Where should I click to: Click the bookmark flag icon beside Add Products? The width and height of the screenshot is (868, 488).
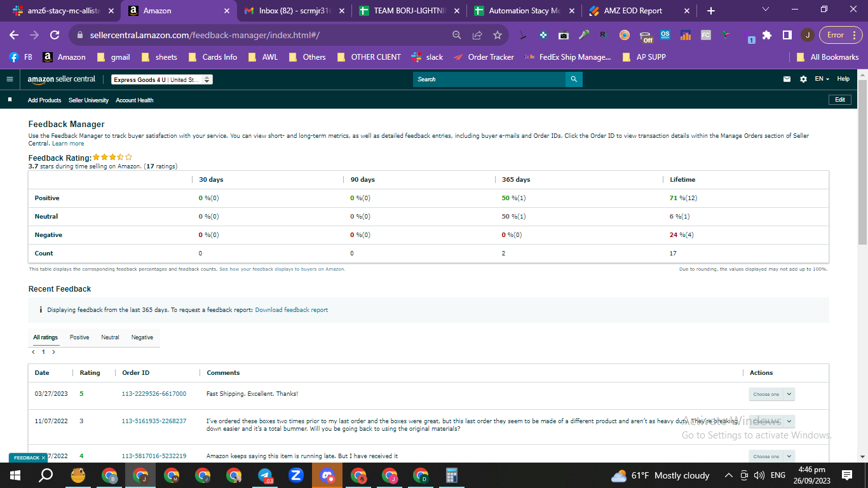(x=10, y=100)
